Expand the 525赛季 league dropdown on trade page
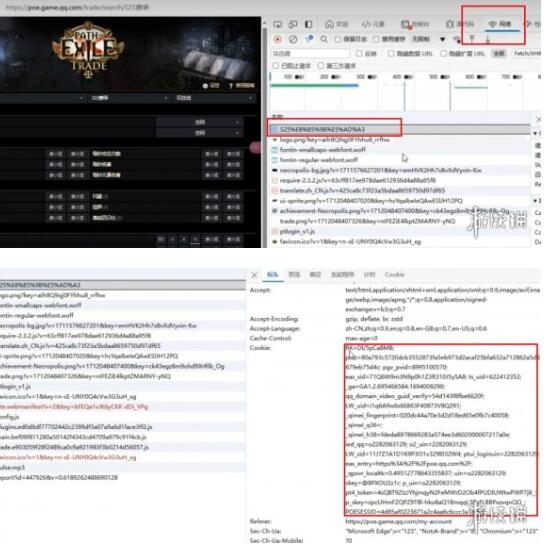Viewport: 545px width, 546px height. click(x=130, y=98)
